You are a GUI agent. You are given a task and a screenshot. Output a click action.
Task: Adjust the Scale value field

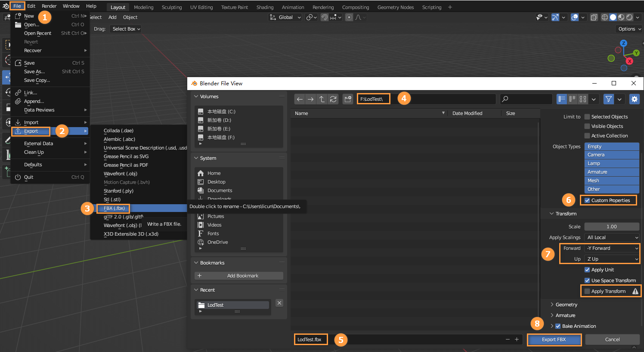tap(612, 227)
